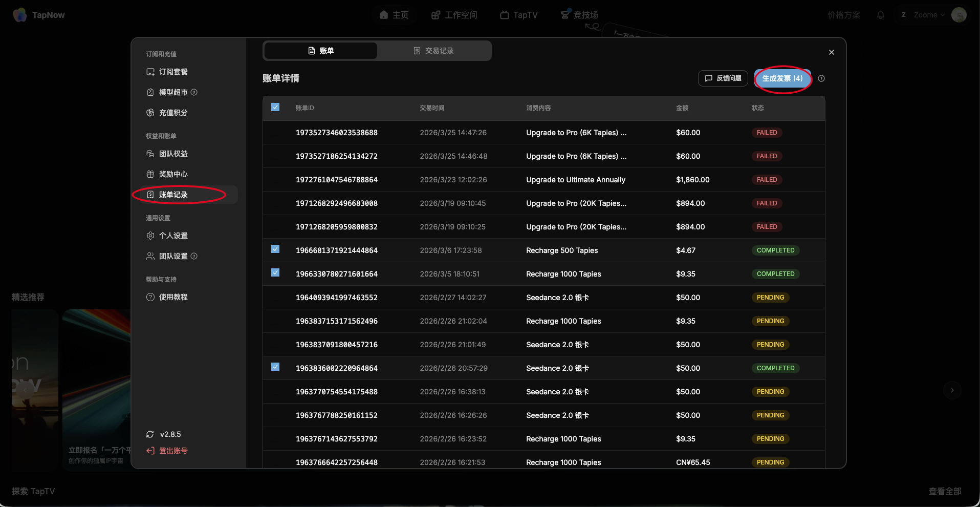The image size is (980, 507).
Task: Toggle the select-all checkbox in the table header
Action: pyautogui.click(x=275, y=107)
